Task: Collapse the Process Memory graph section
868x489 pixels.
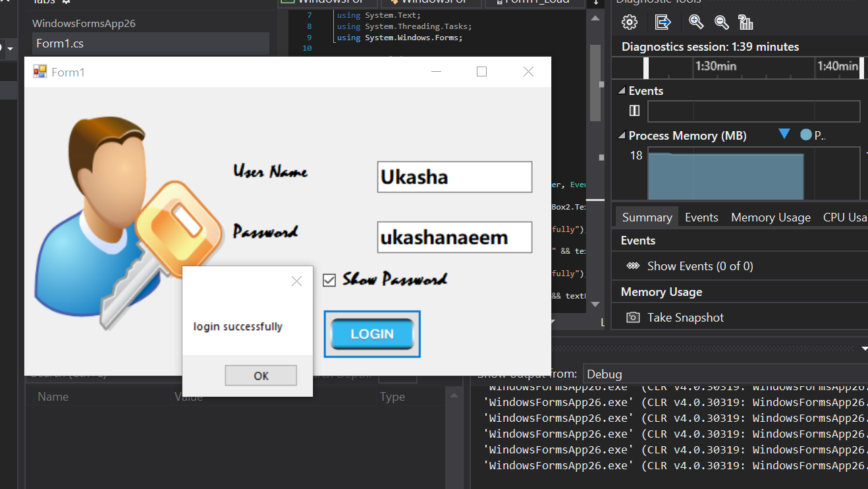Action: (621, 136)
